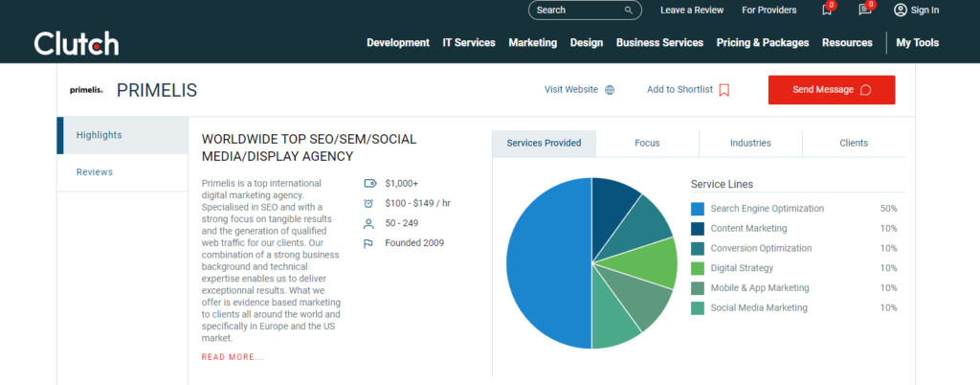Click Search Engine Optimization legend label
The height and width of the screenshot is (385, 980).
click(x=768, y=209)
